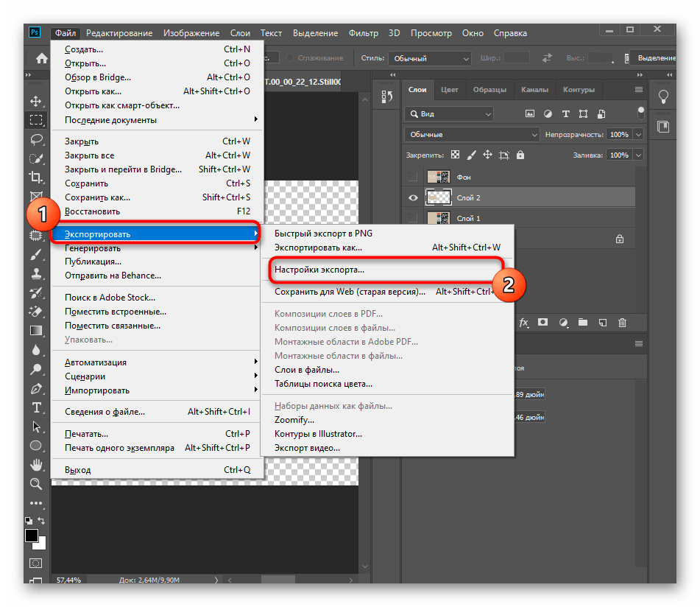Open the Непрозрачность opacity dropdown arrow
The width and height of the screenshot is (700, 607).
(638, 135)
